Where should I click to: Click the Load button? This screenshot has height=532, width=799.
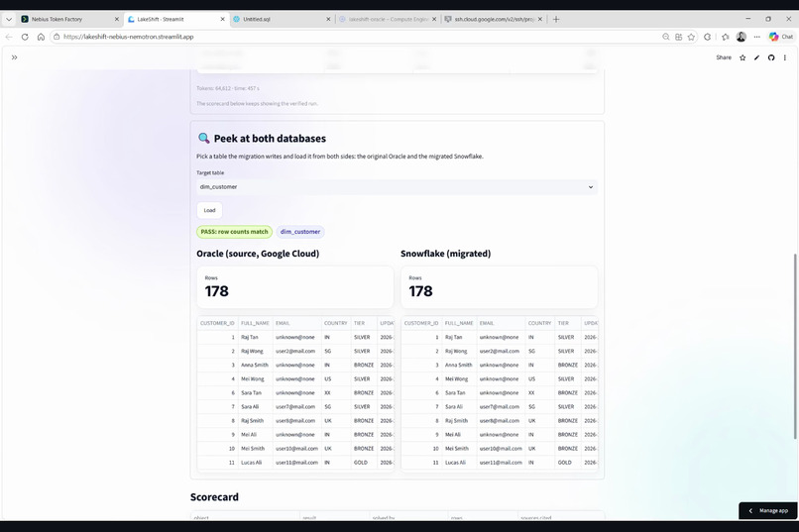[209, 210]
